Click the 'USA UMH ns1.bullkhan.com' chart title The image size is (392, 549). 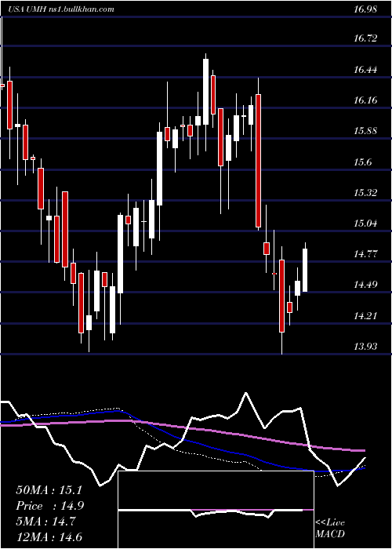[61, 9]
